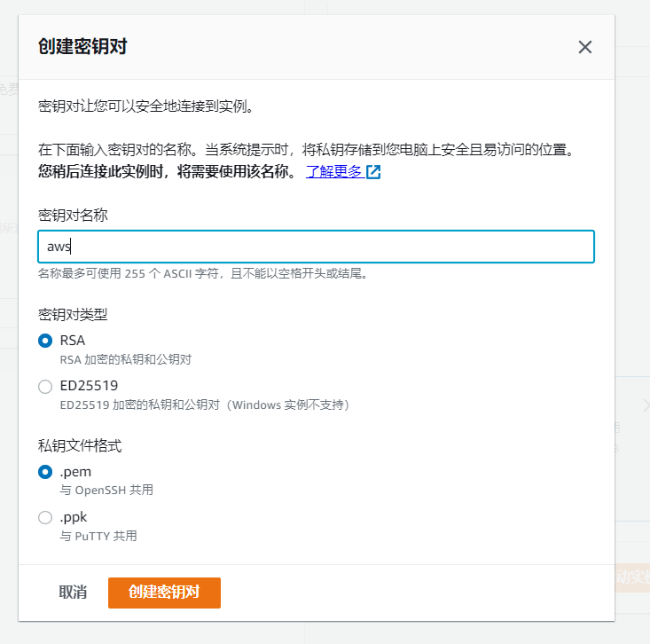Viewport: 650px width, 644px height.
Task: Click the 私钥文件格式 section label
Action: pos(80,445)
